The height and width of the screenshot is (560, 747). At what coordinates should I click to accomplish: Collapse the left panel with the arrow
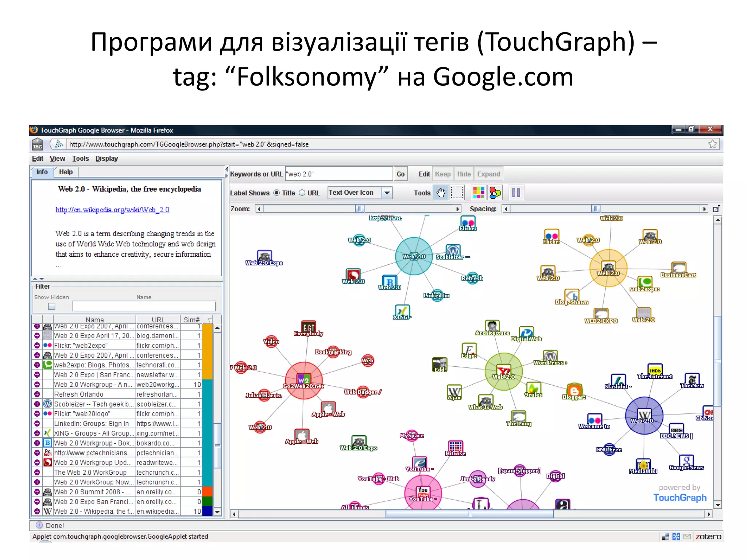click(x=227, y=170)
